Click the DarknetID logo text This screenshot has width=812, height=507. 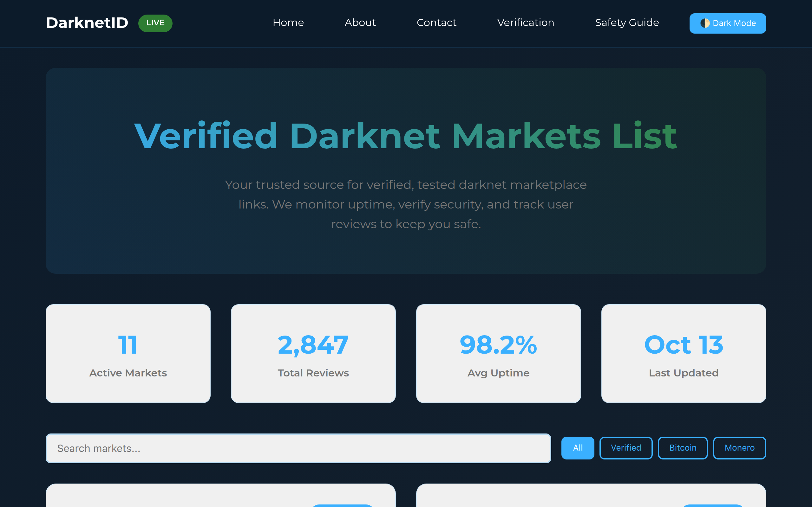coord(87,23)
